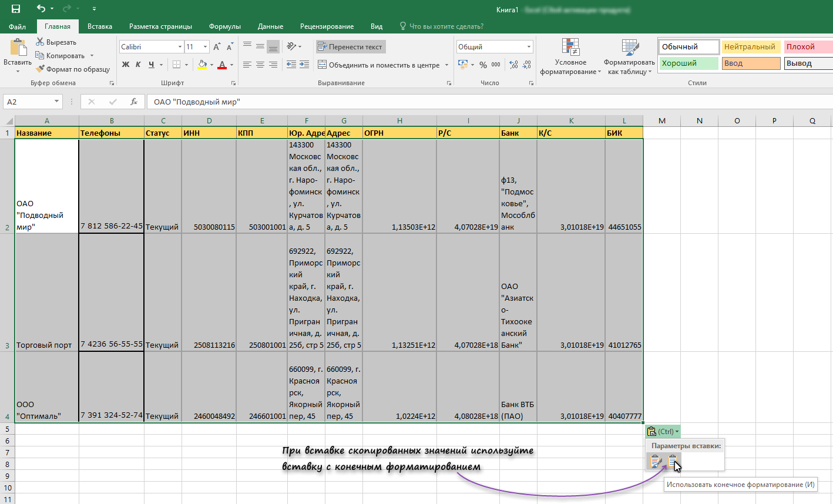Viewport: 833px width, 504px height.
Task: Click Объединить и поместить в центре button
Action: coord(379,65)
